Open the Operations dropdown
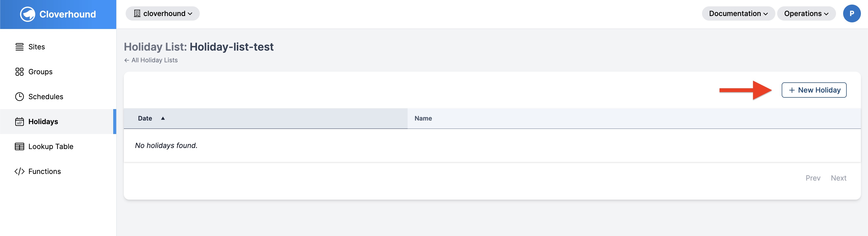868x236 pixels. (806, 13)
